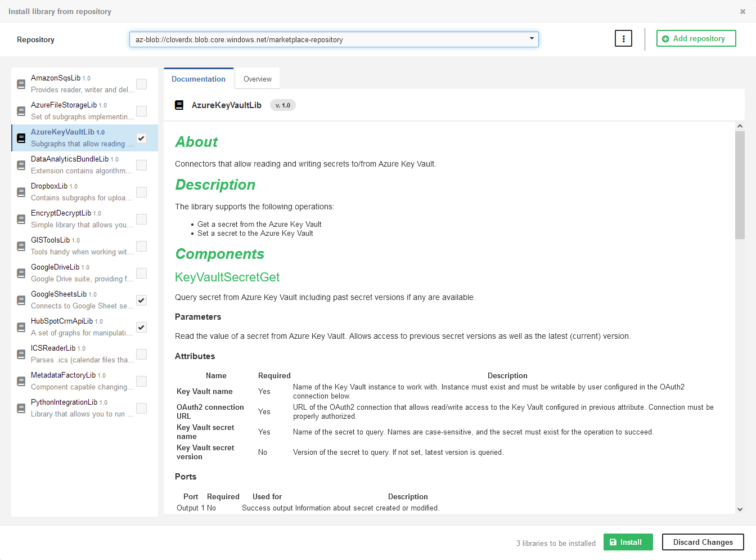Close the Install library dialog
Viewport: 756px width, 560px height.
coord(742,11)
